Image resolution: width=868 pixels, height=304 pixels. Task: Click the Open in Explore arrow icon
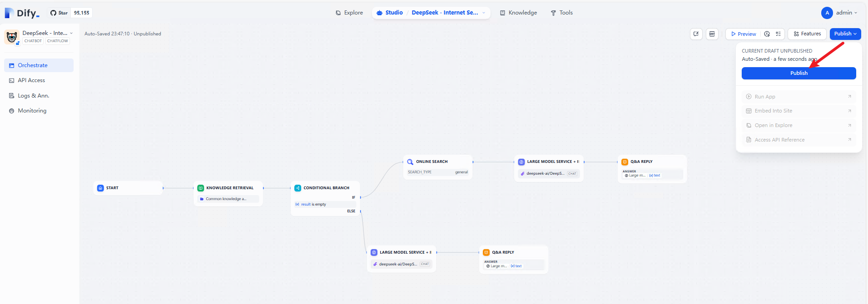[x=849, y=125]
